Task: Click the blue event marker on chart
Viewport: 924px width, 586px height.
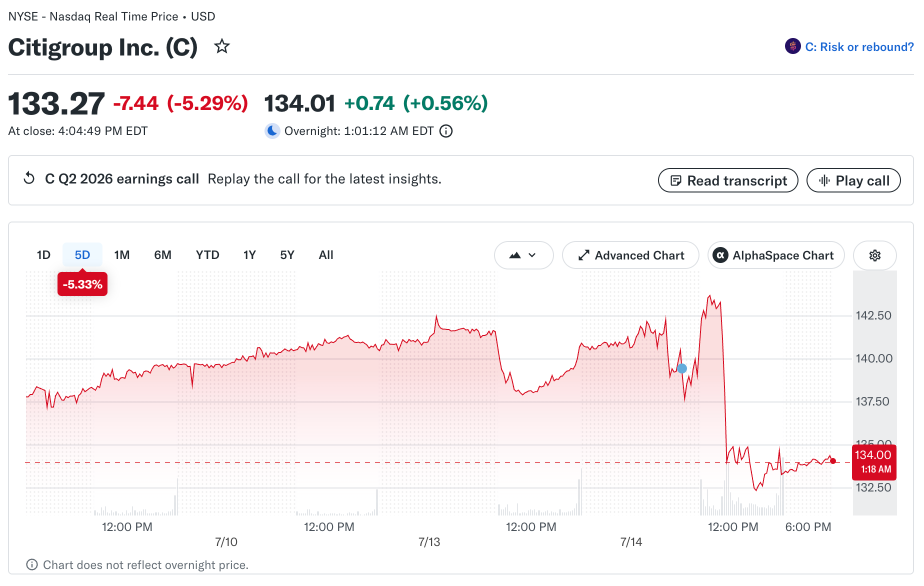Action: coord(682,368)
